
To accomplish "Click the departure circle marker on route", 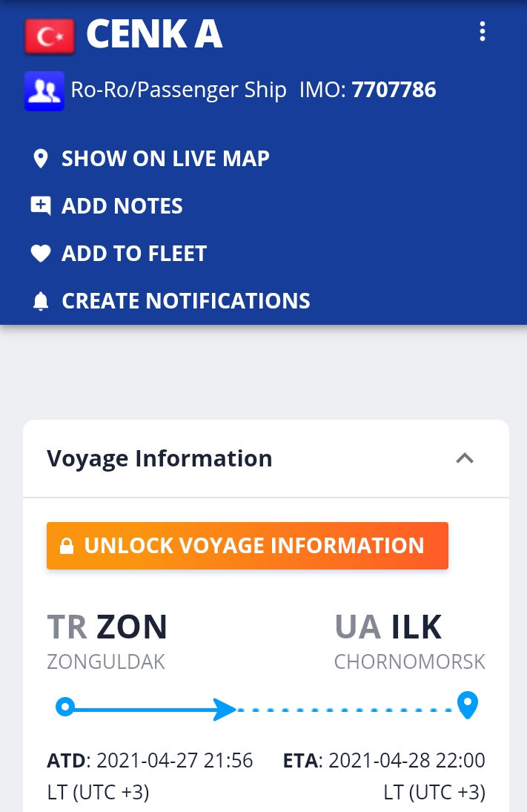I will click(x=64, y=707).
